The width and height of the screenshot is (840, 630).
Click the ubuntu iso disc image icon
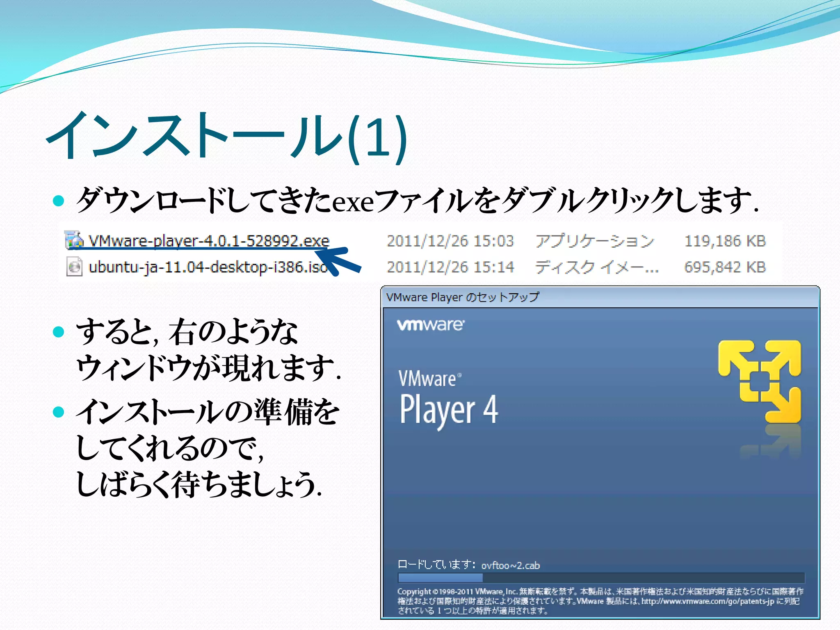(74, 267)
